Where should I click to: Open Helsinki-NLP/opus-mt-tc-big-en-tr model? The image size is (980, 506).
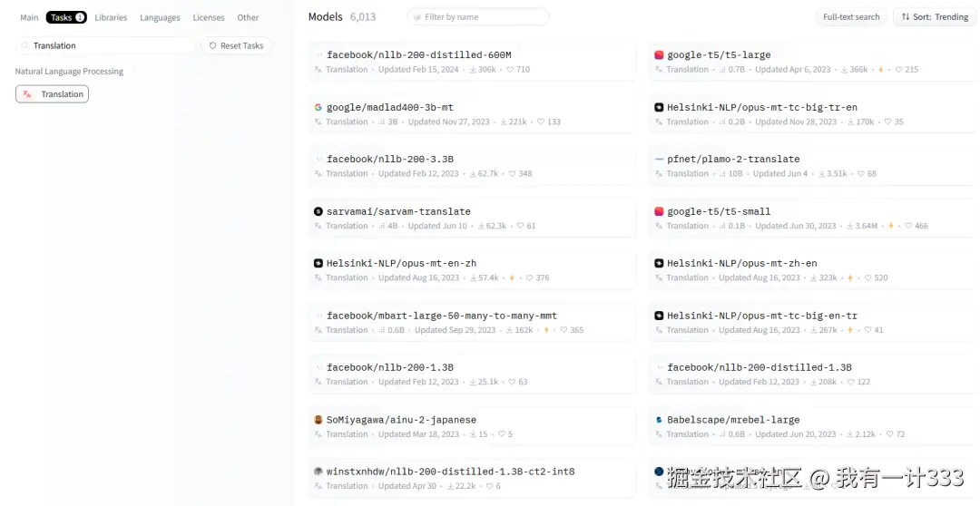[x=812, y=322]
